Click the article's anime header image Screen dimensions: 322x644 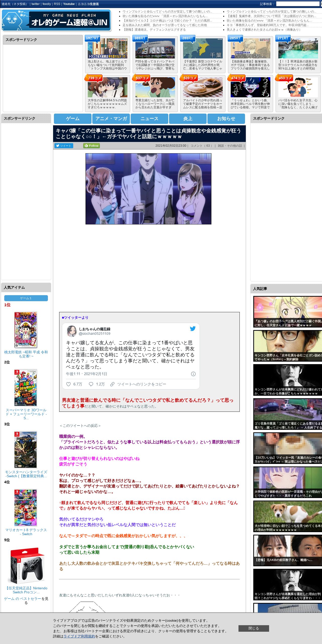pos(148,189)
